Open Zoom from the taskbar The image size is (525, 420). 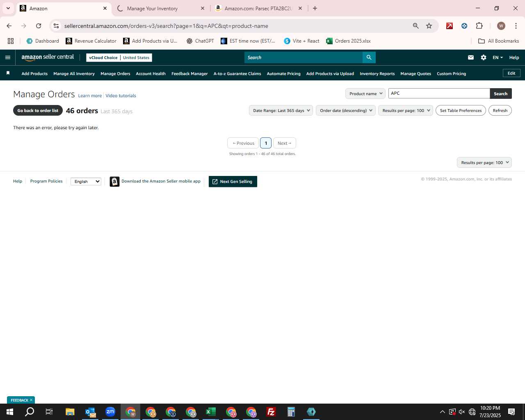pyautogui.click(x=110, y=412)
